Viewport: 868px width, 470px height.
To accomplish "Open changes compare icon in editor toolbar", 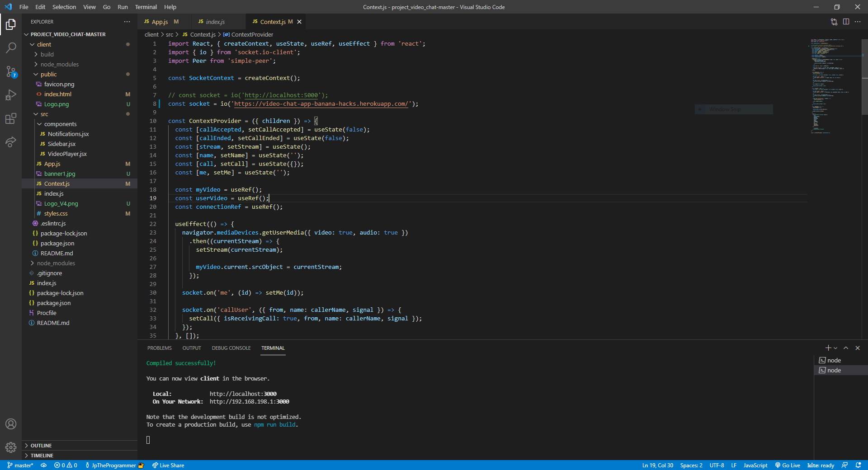I will click(834, 22).
